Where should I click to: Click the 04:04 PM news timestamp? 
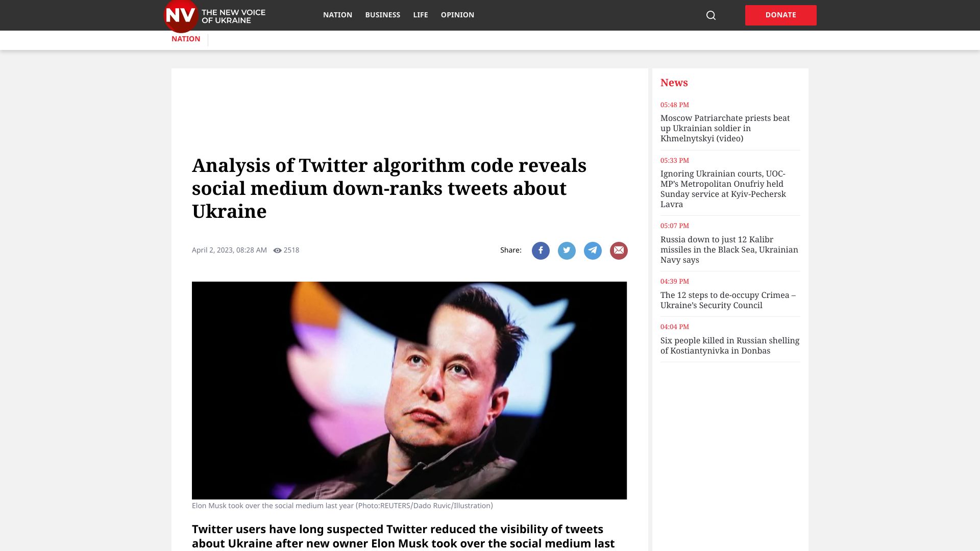click(675, 327)
